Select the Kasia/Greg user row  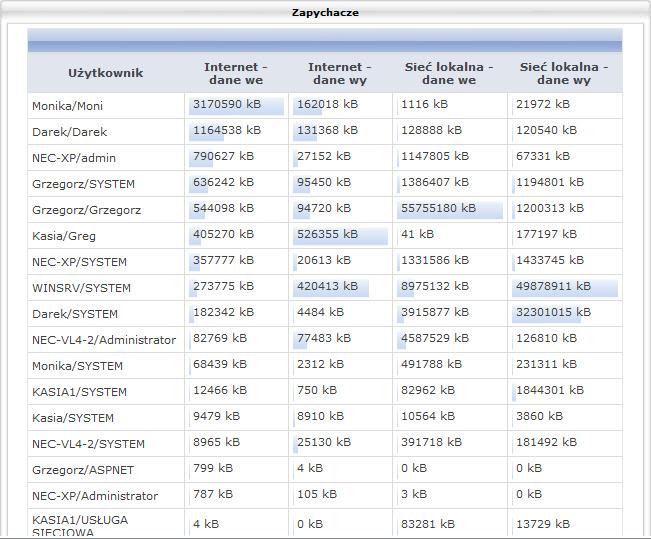(325, 236)
